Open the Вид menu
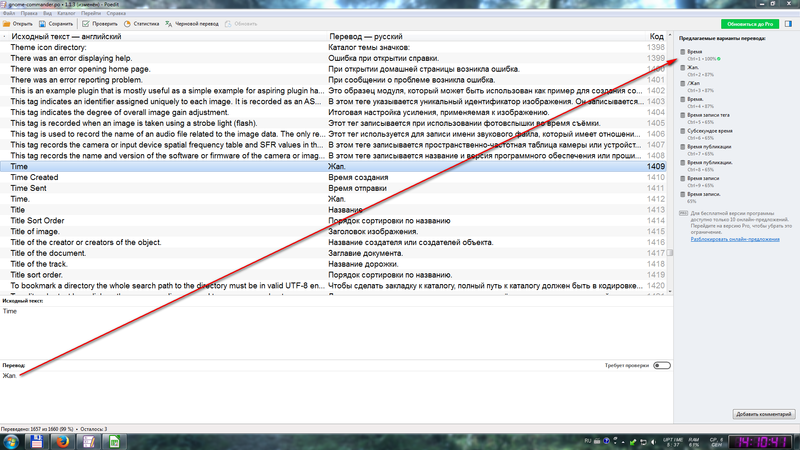Viewport: 800px width, 450px height. click(x=47, y=13)
